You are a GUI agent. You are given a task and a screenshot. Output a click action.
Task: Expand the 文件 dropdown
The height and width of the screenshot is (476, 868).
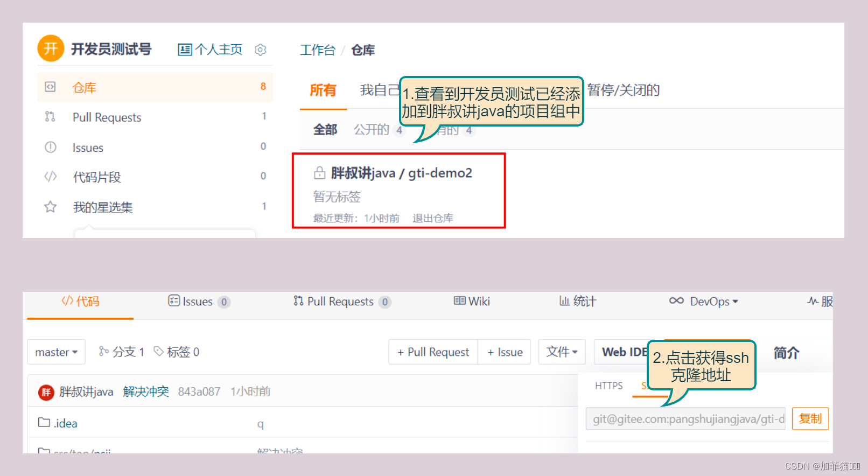pos(562,352)
